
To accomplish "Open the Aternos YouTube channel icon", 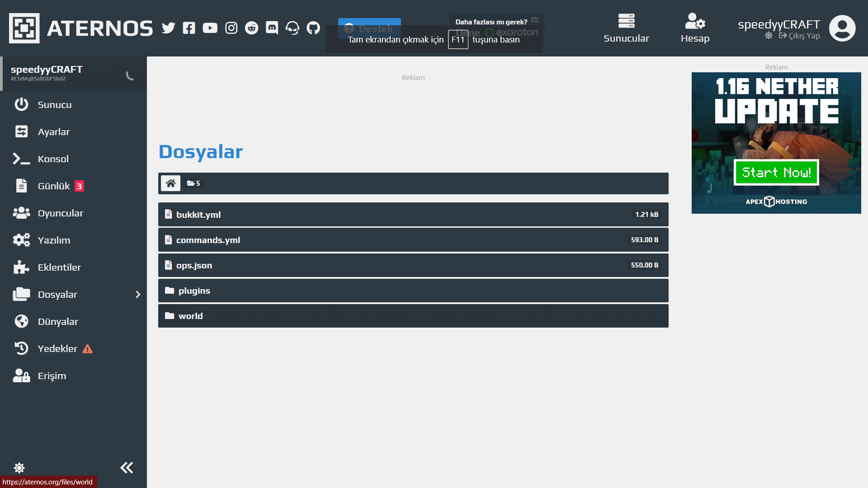I will (210, 28).
